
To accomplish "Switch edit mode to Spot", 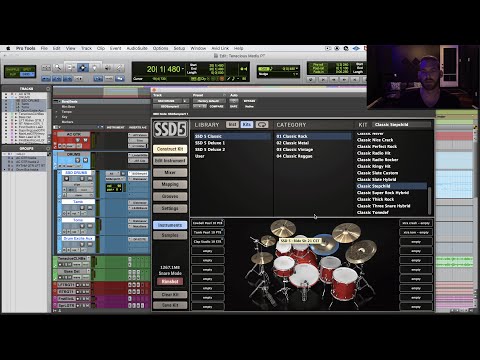I will 27,69.
